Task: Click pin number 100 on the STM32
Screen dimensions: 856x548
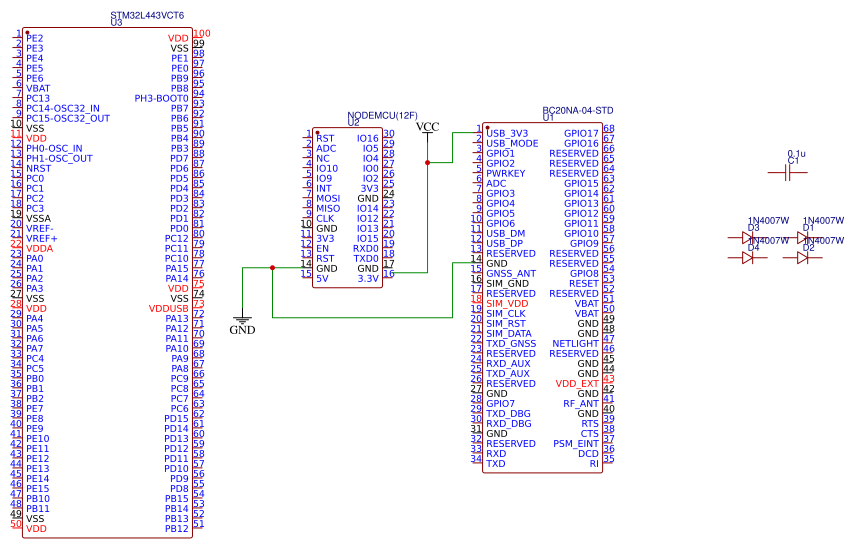Action: click(201, 33)
